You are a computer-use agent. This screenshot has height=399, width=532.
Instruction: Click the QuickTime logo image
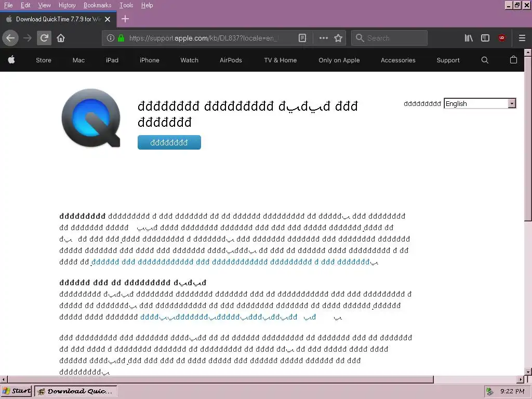point(91,118)
